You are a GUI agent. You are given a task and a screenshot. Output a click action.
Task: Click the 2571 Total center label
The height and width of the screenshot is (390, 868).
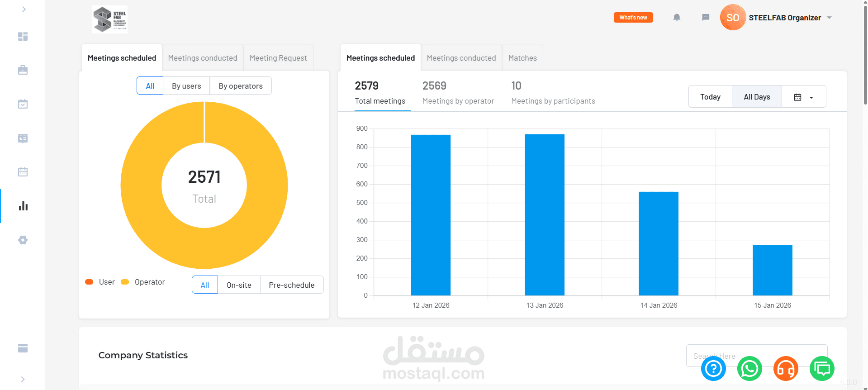[204, 186]
